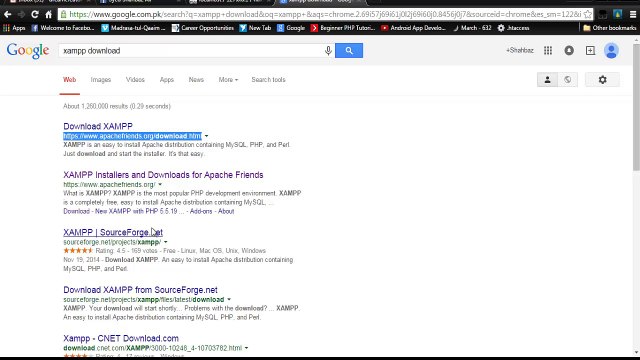Open Xampp - CNET Download.com result

(121, 338)
